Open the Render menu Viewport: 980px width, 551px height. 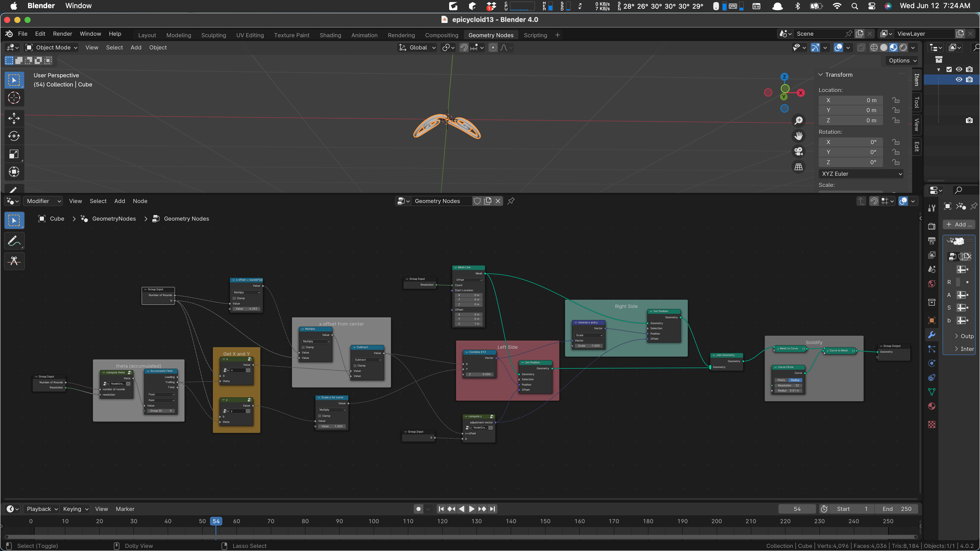coord(62,34)
